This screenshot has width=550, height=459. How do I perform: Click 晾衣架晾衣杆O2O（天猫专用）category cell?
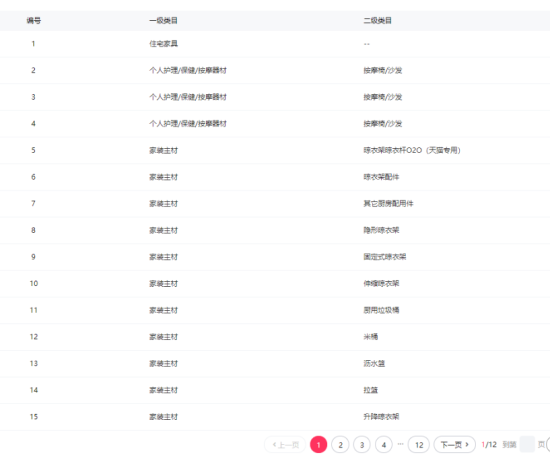click(x=412, y=150)
